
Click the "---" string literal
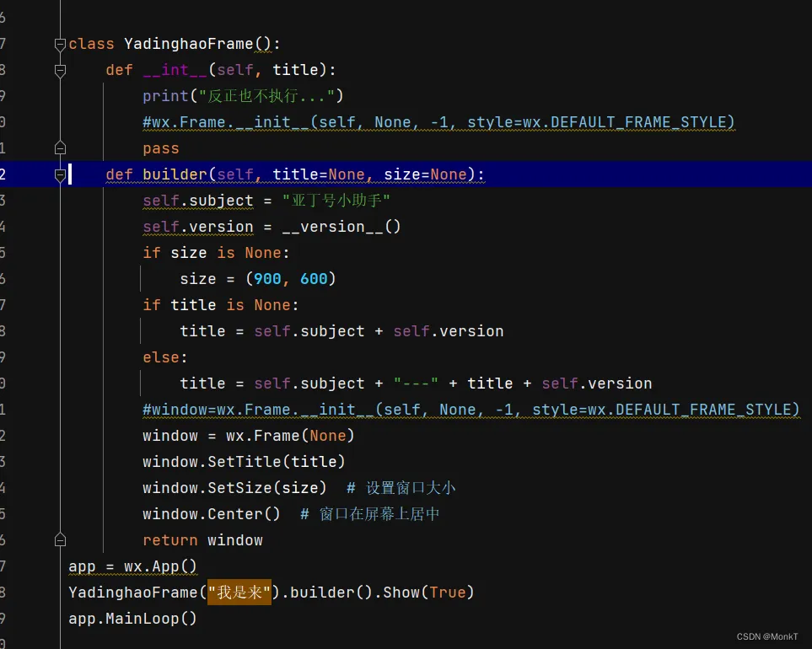416,383
